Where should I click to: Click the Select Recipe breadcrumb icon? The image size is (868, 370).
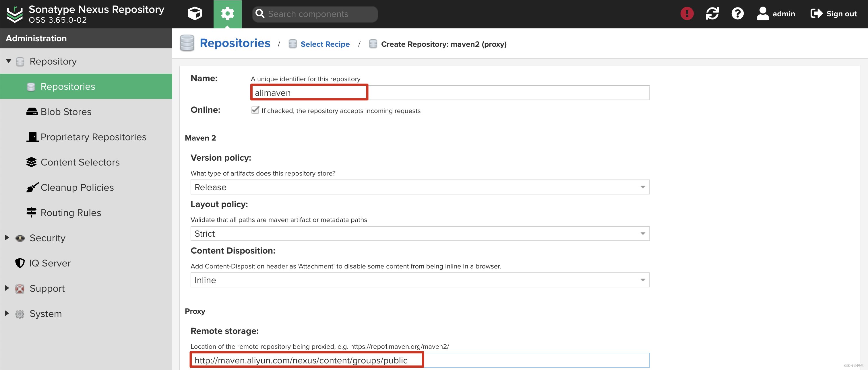coord(293,44)
